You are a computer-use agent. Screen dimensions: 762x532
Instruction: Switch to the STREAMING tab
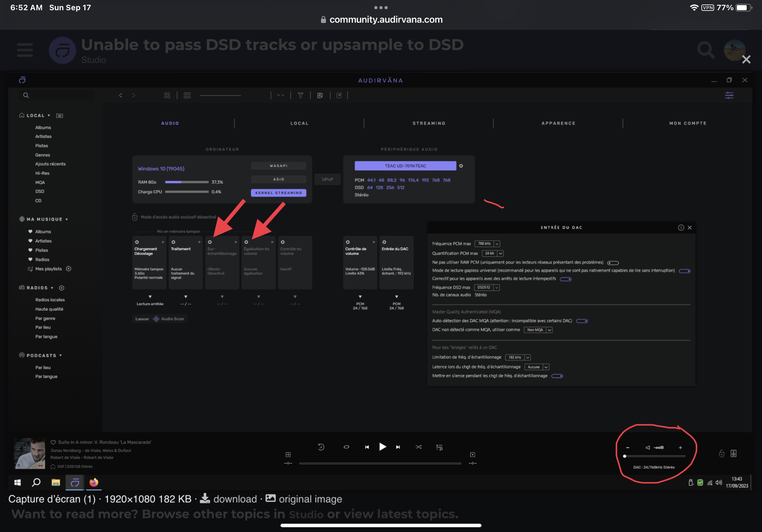tap(429, 123)
